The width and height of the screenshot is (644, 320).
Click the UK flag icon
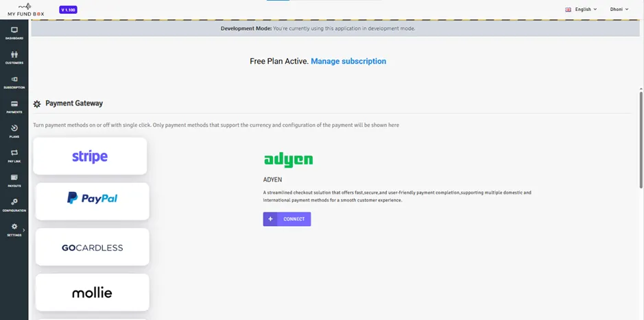[568, 10]
